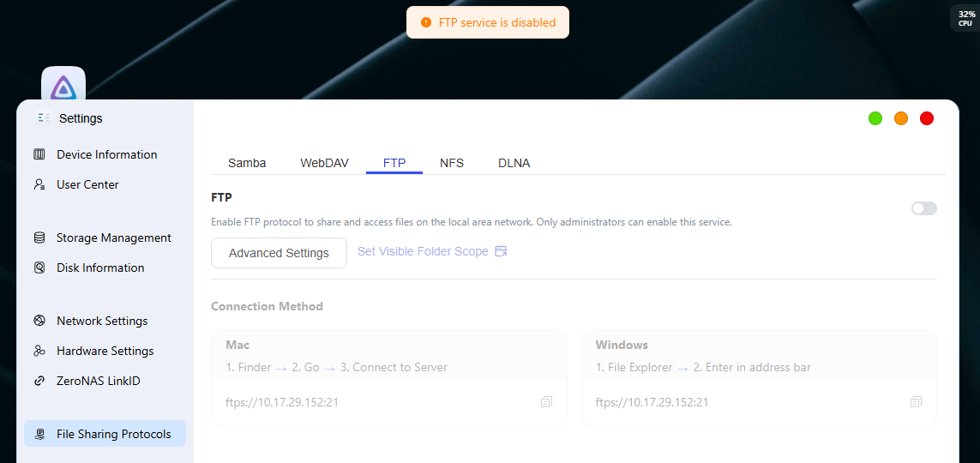Switch to the Samba tab
Viewport: 980px width, 463px height.
click(x=247, y=163)
